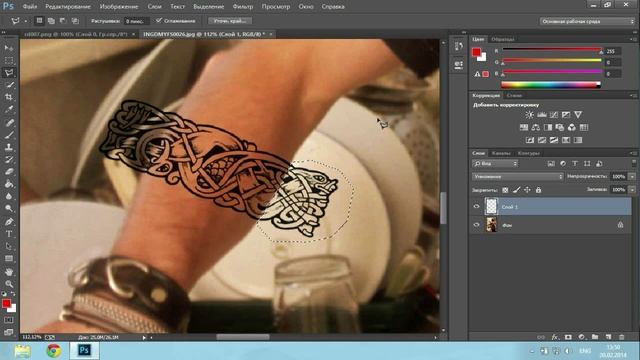Image resolution: width=640 pixels, height=360 pixels.
Task: Open the Фильтр menu
Action: pos(243,7)
